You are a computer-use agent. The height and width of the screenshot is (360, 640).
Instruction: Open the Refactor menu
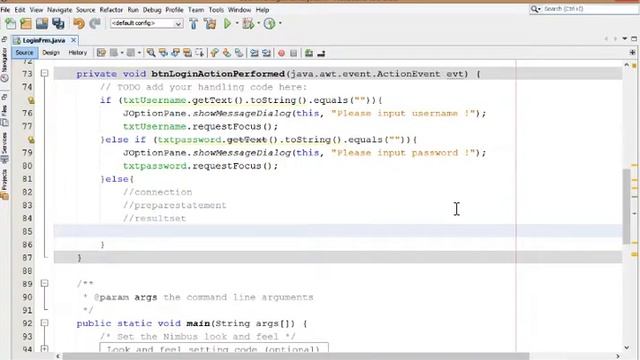click(111, 9)
